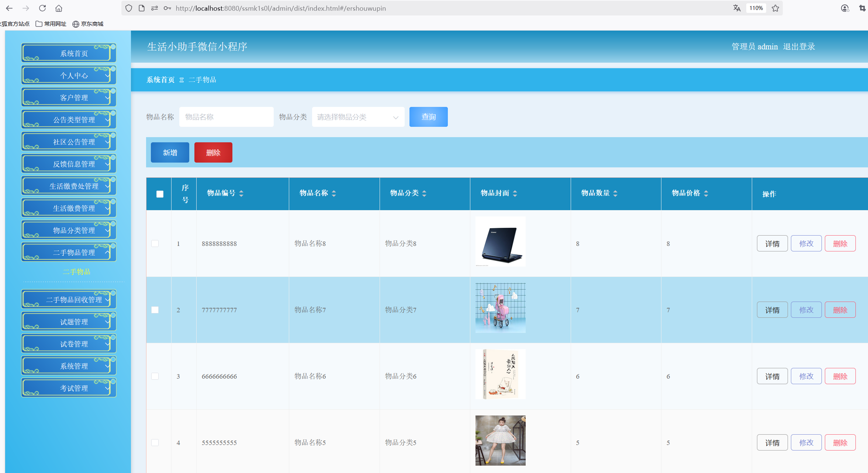Select the 二手物品 submenu item

[76, 272]
